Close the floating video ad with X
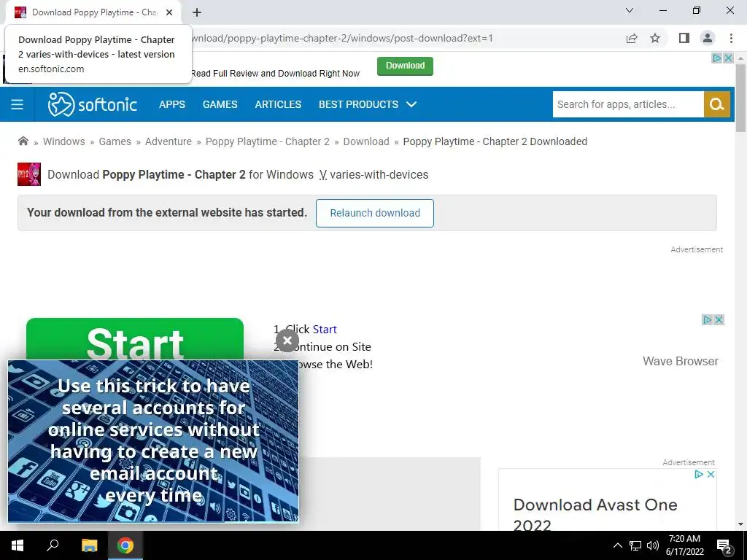This screenshot has height=560, width=747. click(x=287, y=341)
